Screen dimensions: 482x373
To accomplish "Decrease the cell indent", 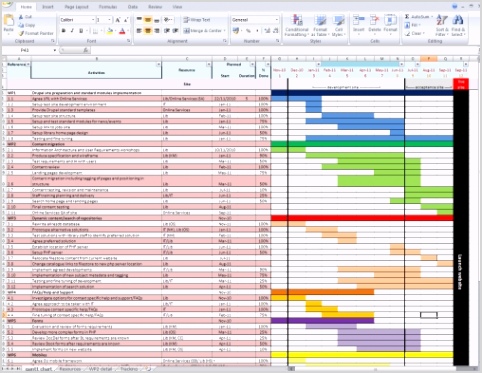I will click(x=167, y=31).
